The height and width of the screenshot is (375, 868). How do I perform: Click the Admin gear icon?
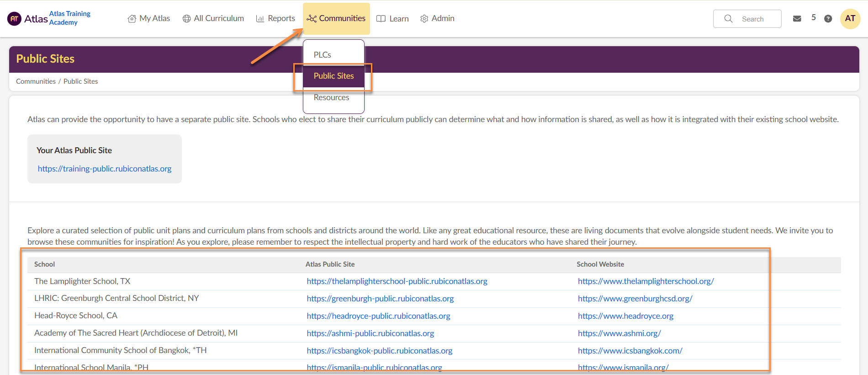pos(424,19)
